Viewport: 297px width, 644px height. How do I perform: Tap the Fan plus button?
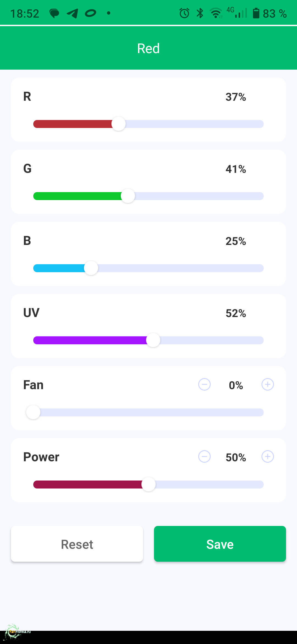(268, 384)
